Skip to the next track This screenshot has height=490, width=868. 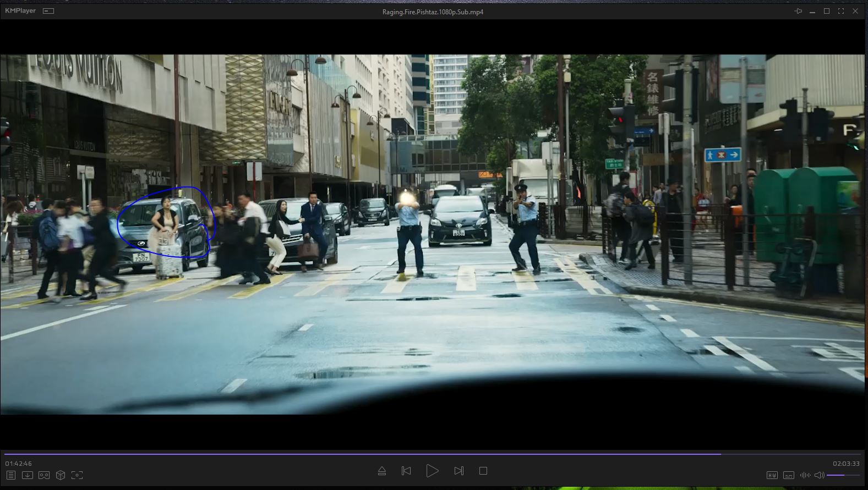458,471
